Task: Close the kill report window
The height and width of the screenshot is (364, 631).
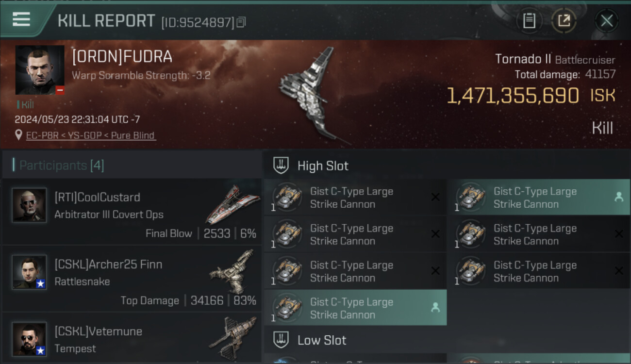Action: pos(607,20)
